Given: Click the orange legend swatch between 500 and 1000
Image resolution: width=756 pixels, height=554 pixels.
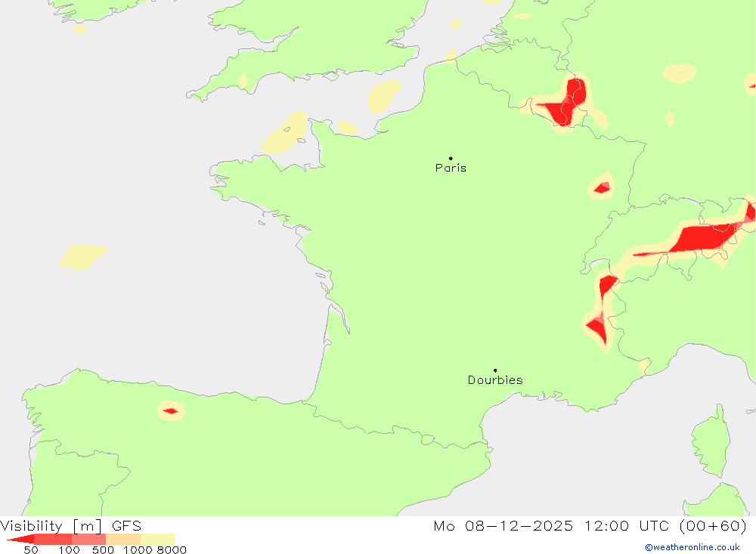Looking at the screenshot, I should point(123,540).
